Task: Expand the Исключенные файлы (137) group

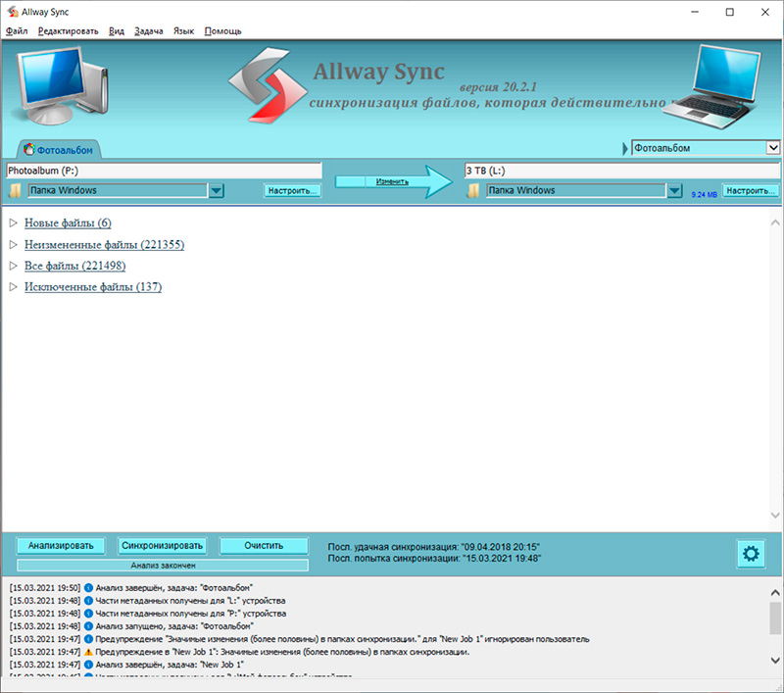Action: (x=14, y=287)
